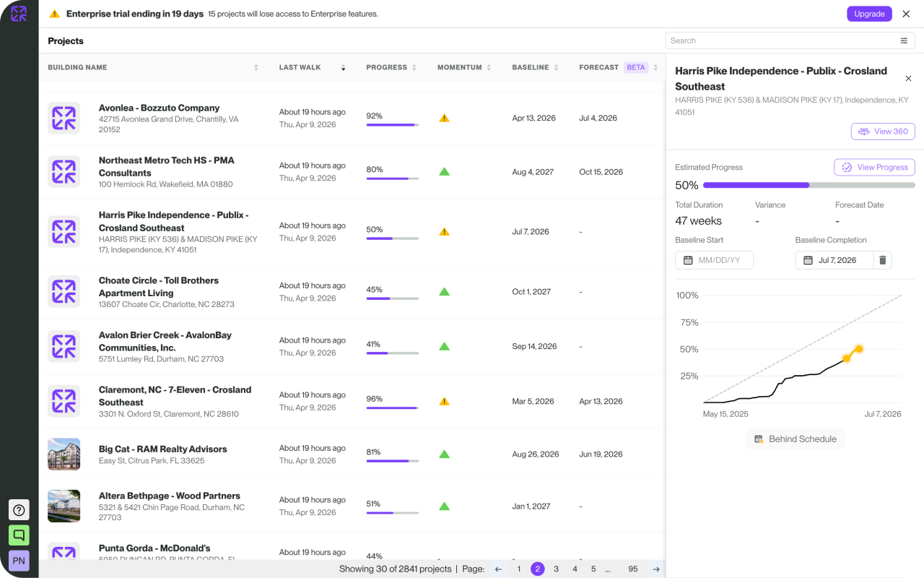The height and width of the screenshot is (578, 924).
Task: Open the green chat widget icon
Action: [19, 535]
